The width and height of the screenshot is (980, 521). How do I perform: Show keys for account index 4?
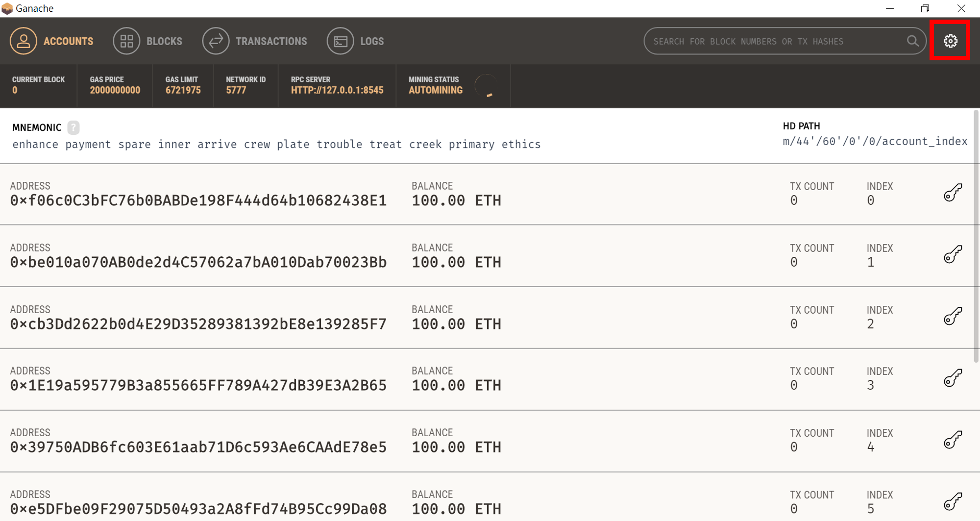click(953, 440)
